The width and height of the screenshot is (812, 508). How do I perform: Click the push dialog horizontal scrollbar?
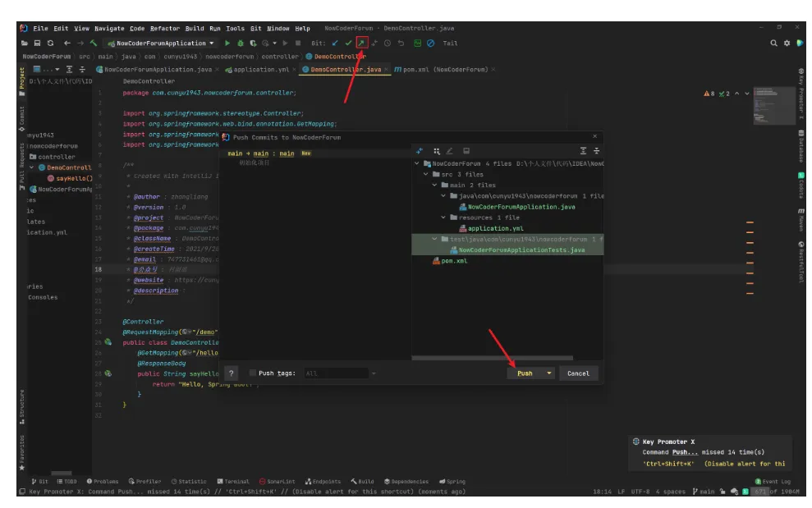point(492,357)
